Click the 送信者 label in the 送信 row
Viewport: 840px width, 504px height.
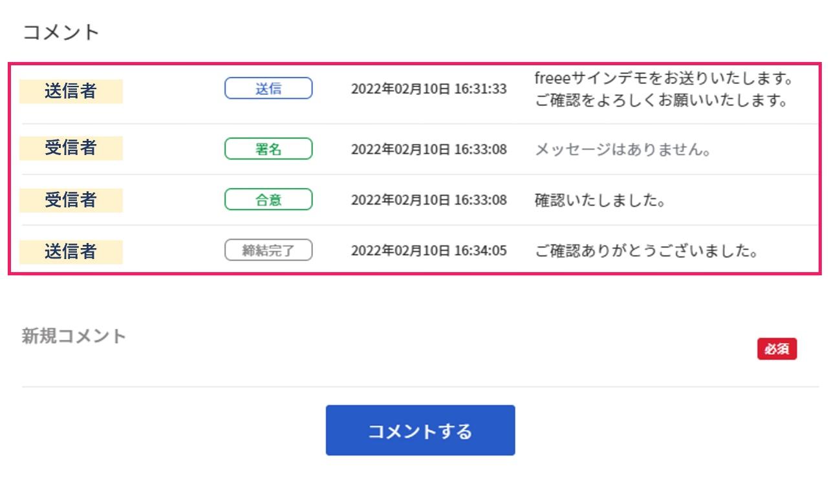(x=71, y=91)
